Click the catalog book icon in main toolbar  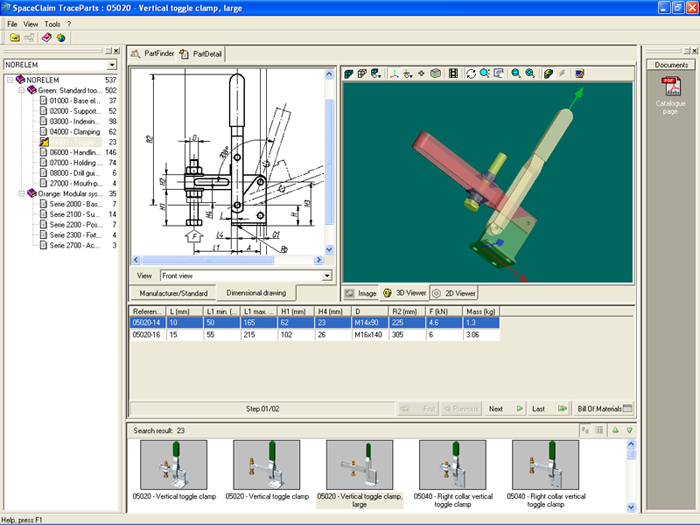click(x=47, y=37)
